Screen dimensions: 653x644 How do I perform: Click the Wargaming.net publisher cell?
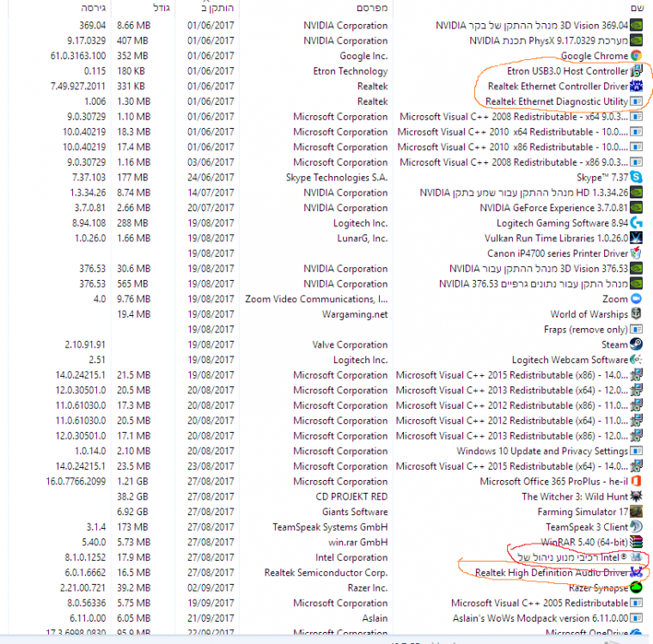tap(355, 314)
